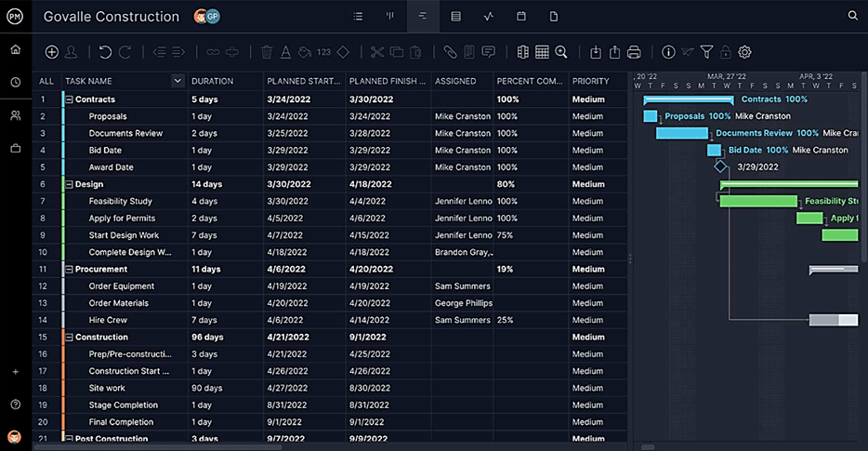Collapse the Design task group
868x451 pixels.
click(x=69, y=184)
